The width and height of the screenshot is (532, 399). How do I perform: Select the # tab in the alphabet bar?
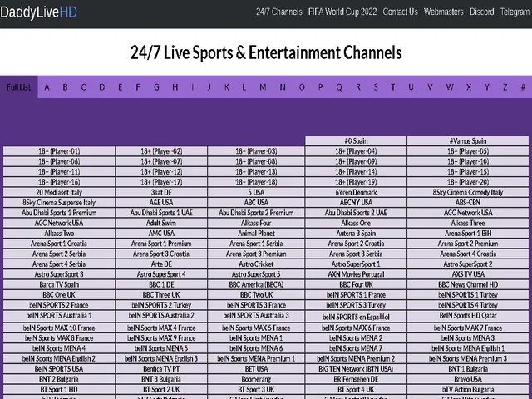pos(522,87)
